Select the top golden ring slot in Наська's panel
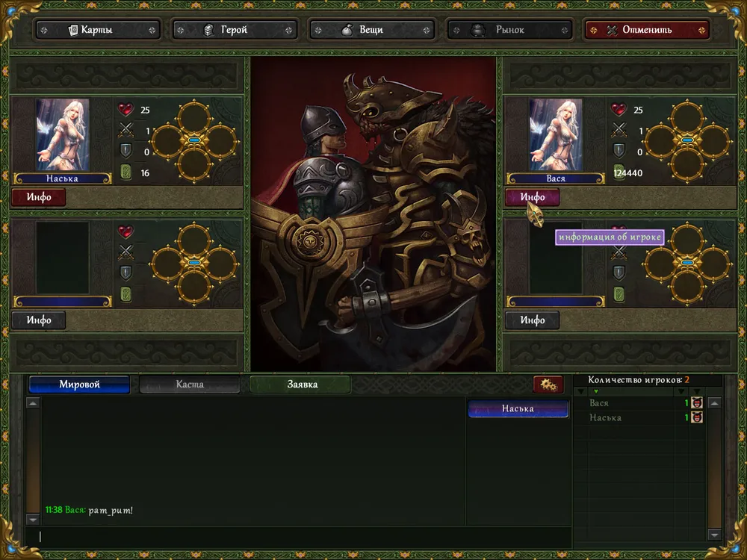The image size is (747, 560). coord(193,116)
